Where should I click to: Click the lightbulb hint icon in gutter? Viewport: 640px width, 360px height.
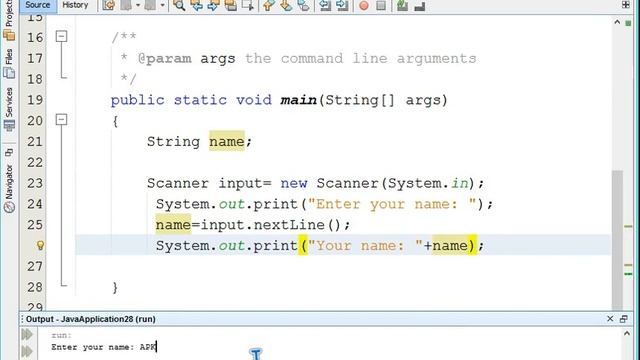pos(40,245)
